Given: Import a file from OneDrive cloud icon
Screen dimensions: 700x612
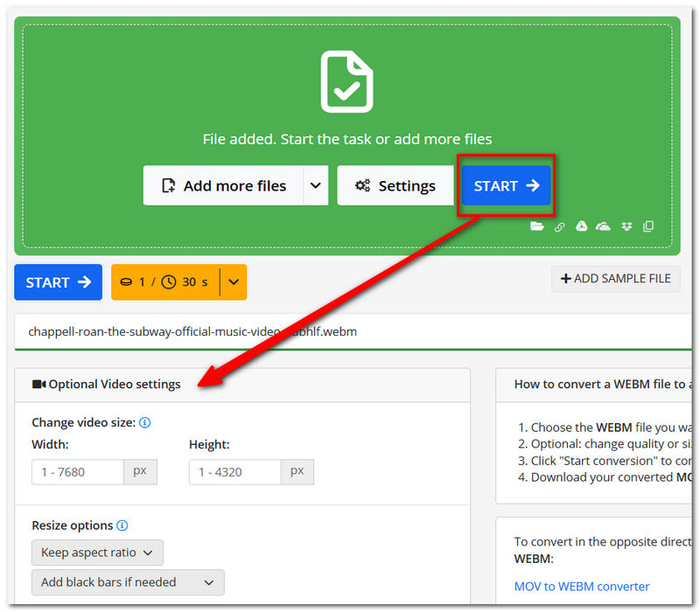Looking at the screenshot, I should pyautogui.click(x=603, y=226).
